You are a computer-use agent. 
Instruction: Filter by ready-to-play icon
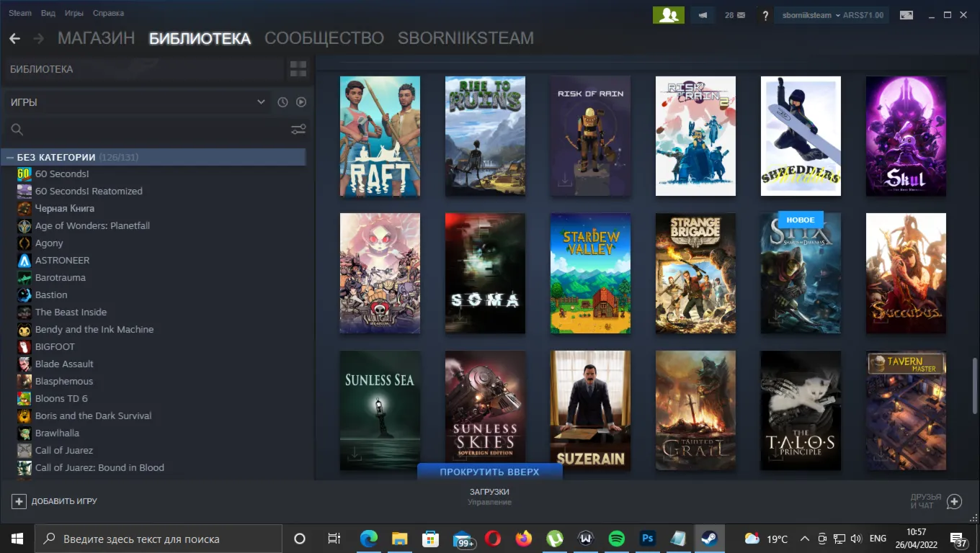pos(301,102)
